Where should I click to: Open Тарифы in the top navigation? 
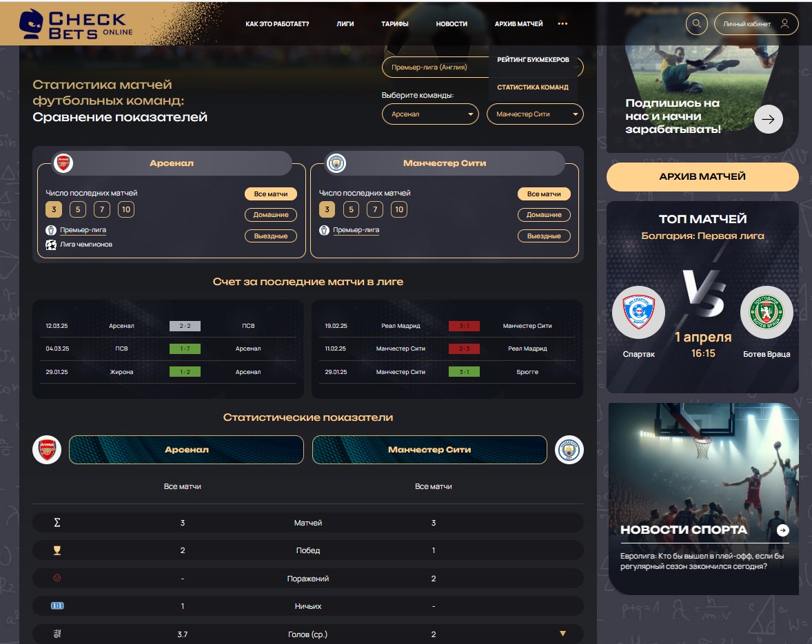coord(394,23)
